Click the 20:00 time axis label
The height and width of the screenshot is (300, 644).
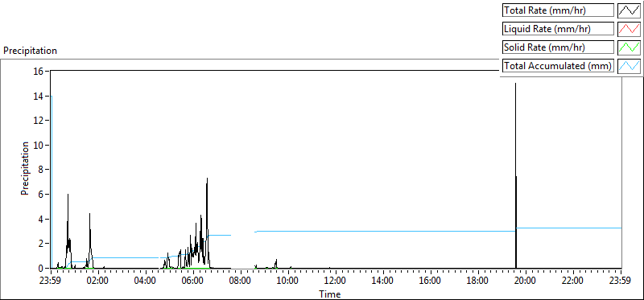tap(526, 282)
